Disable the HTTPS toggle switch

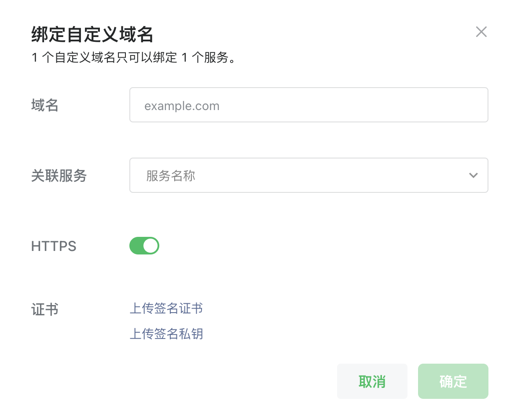coord(144,246)
